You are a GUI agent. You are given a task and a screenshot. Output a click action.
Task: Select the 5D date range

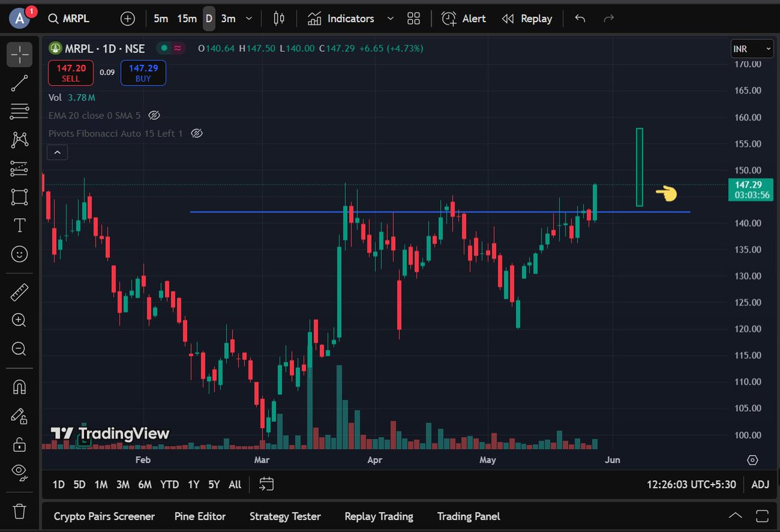79,484
